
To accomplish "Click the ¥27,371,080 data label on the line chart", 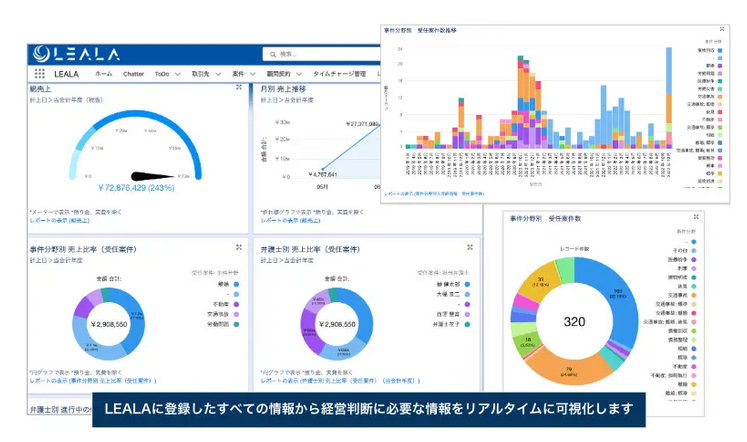I will coord(362,124).
